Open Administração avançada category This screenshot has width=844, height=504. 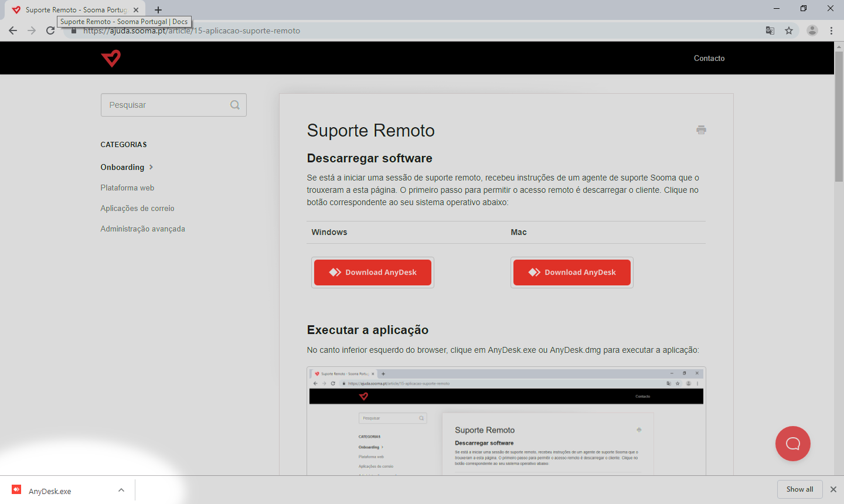142,229
